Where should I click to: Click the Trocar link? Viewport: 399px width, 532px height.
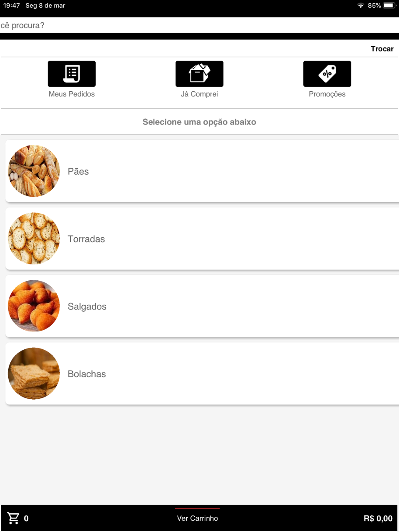click(x=382, y=49)
